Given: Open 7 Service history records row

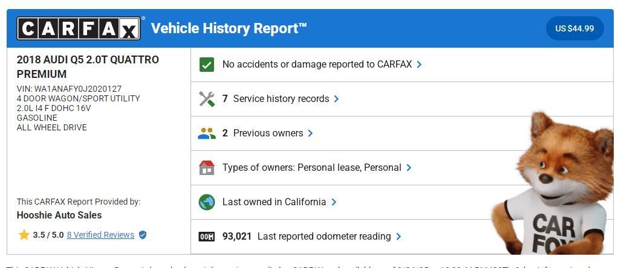Looking at the screenshot, I should tap(402, 99).
